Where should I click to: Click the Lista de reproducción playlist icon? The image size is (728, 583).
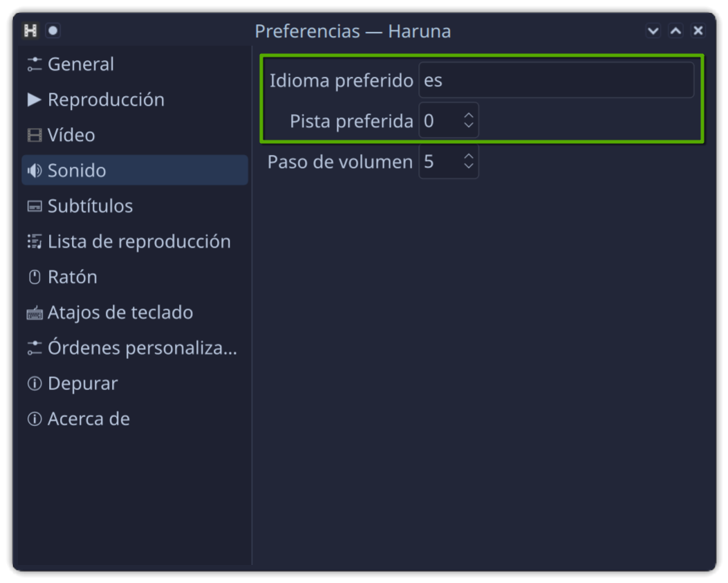[35, 241]
